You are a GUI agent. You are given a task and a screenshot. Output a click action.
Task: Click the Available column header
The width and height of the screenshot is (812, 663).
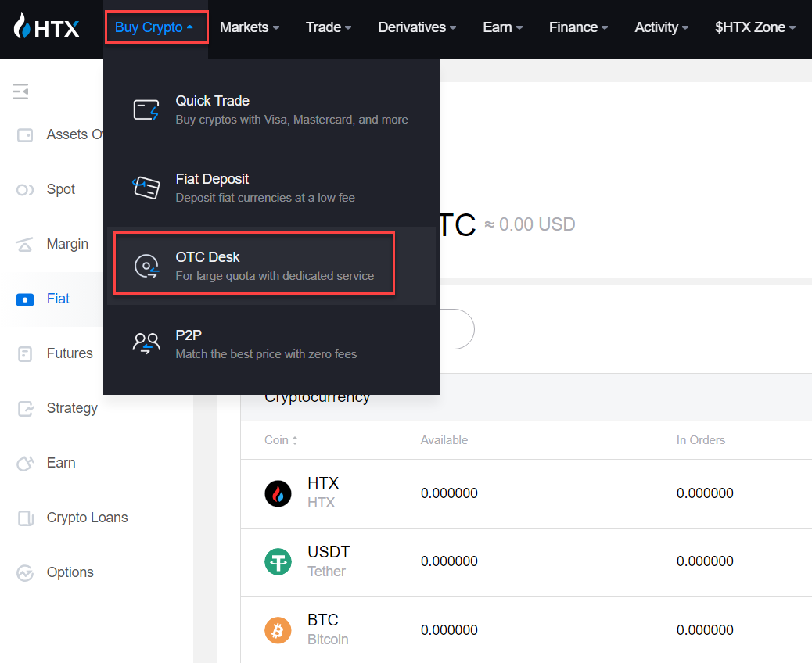[x=444, y=440]
